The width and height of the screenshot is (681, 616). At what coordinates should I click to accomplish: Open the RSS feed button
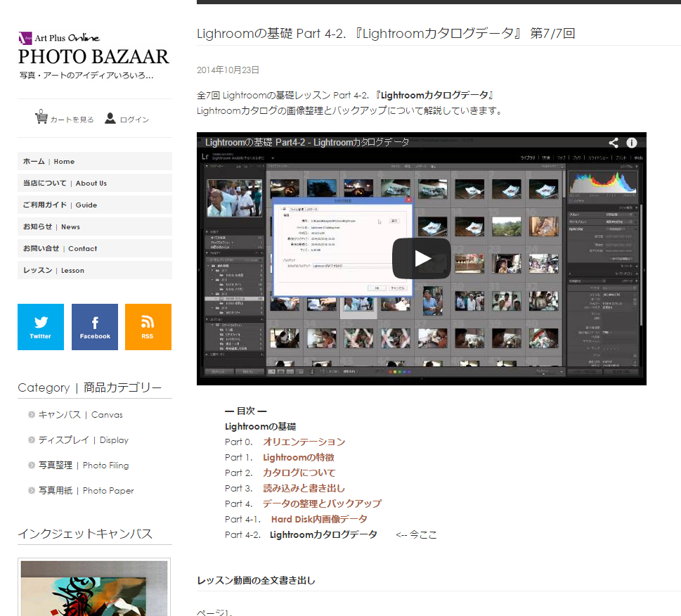148,327
